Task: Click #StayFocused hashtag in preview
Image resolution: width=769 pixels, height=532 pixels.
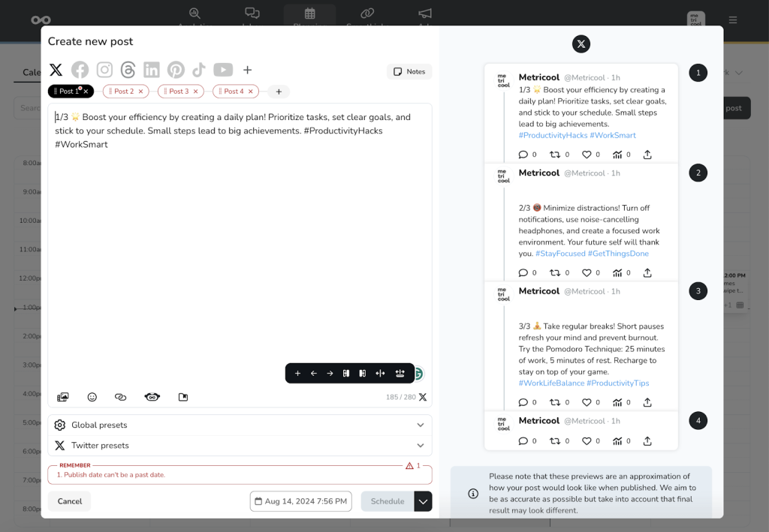Action: click(x=560, y=254)
